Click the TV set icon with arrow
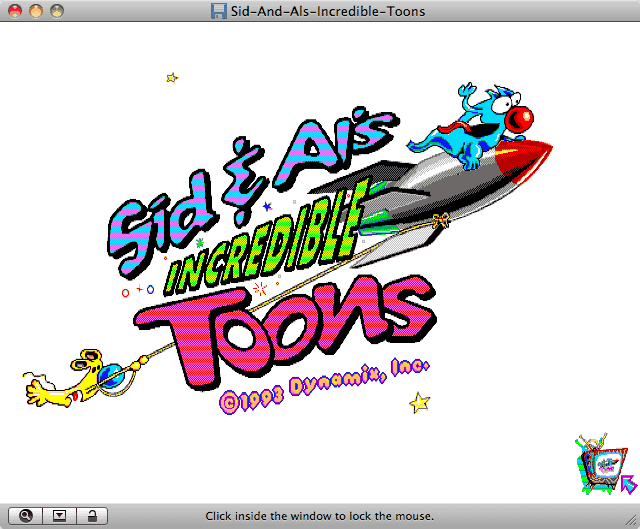This screenshot has width=640, height=529. pos(606,465)
